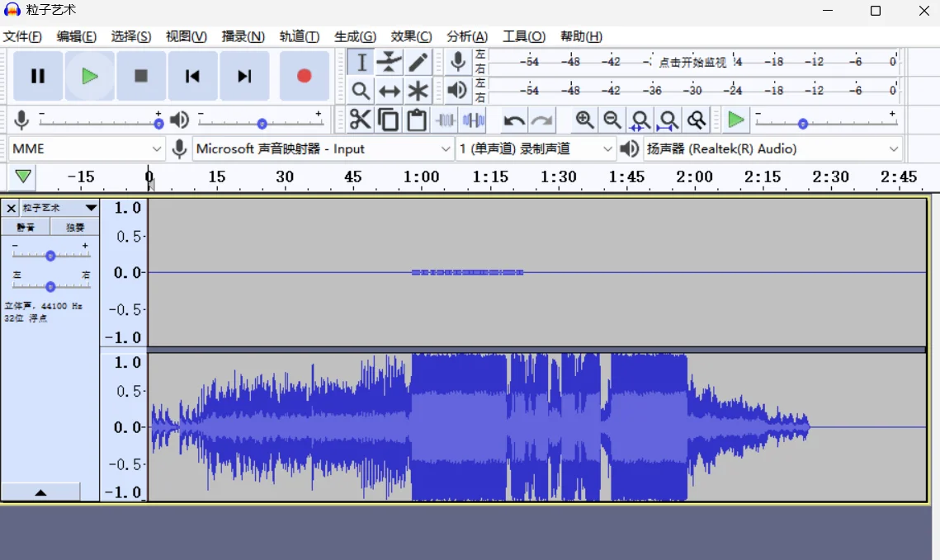The image size is (940, 560).
Task: Click the Cut scissors icon
Action: (x=360, y=120)
